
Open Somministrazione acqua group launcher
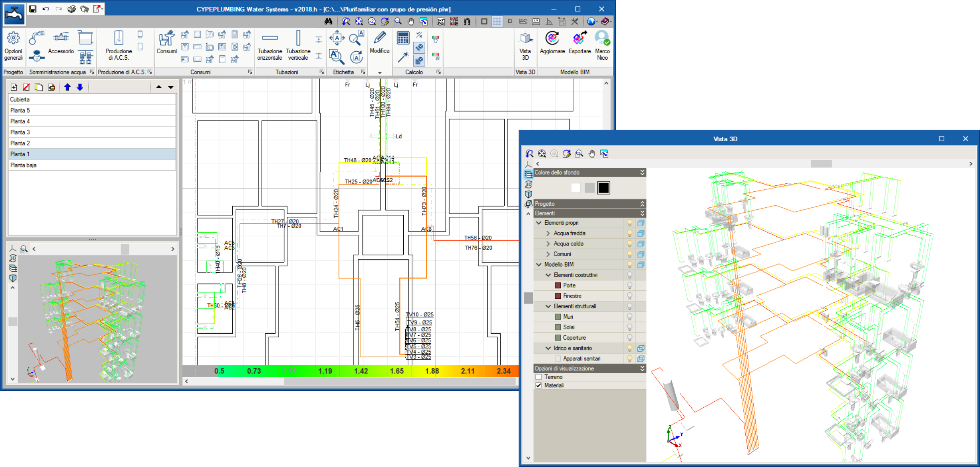(92, 72)
